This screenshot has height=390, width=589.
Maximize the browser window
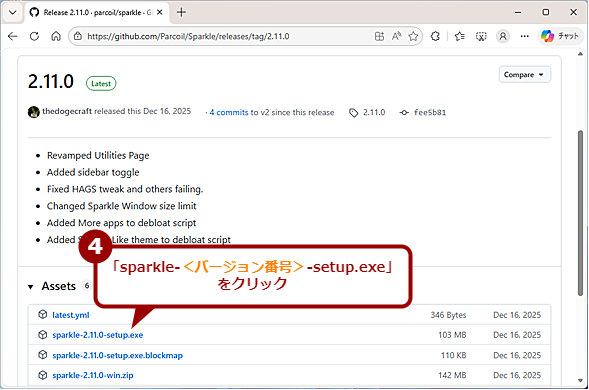(x=546, y=12)
